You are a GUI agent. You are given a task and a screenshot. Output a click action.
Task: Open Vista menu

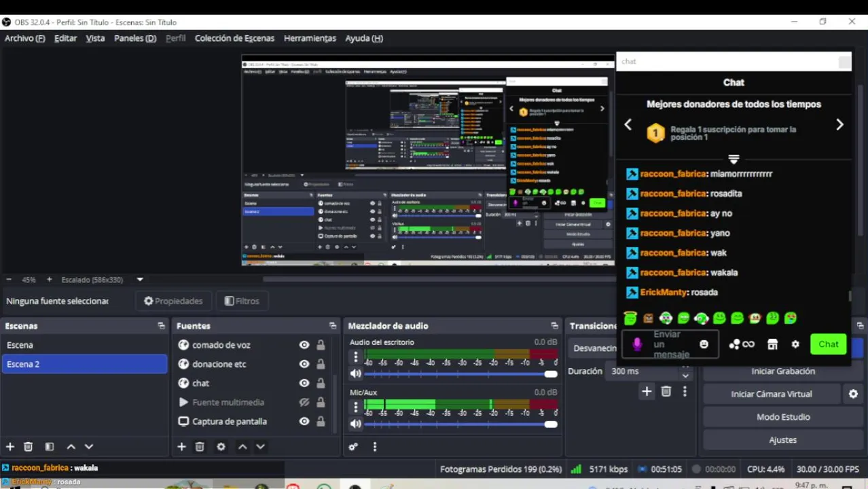tap(95, 38)
